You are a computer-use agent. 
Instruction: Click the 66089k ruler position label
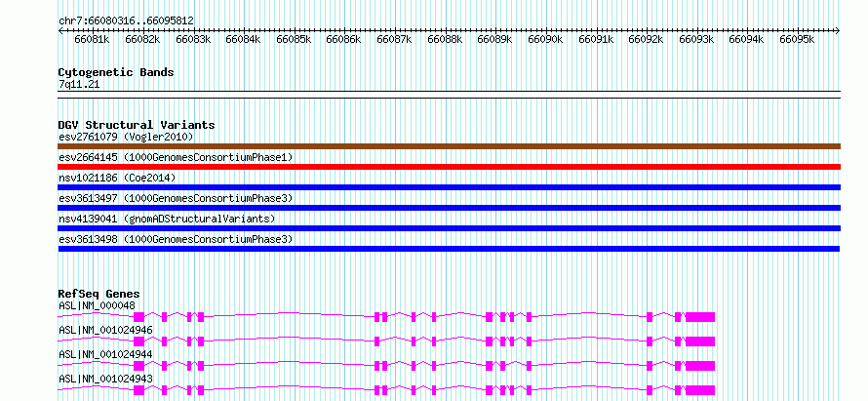[494, 39]
